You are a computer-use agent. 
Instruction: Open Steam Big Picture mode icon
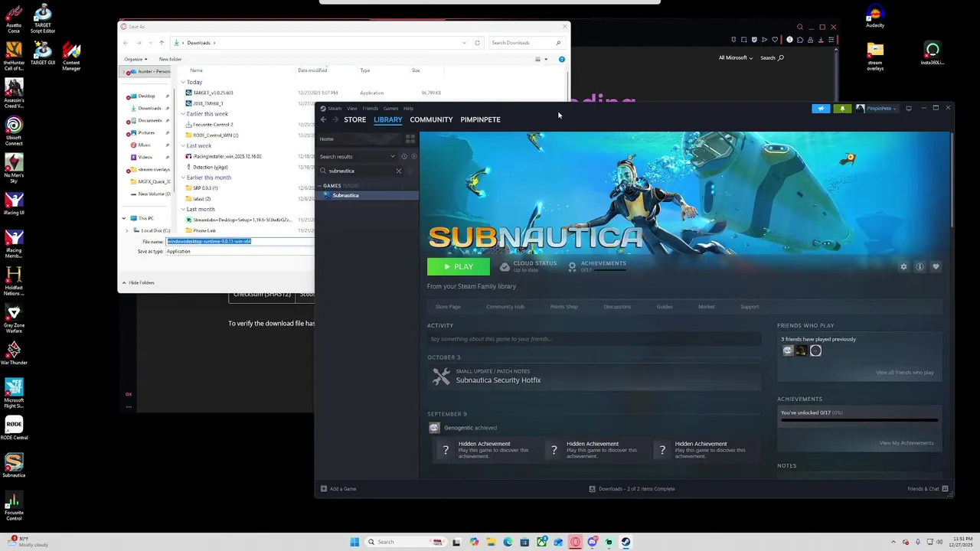(909, 108)
